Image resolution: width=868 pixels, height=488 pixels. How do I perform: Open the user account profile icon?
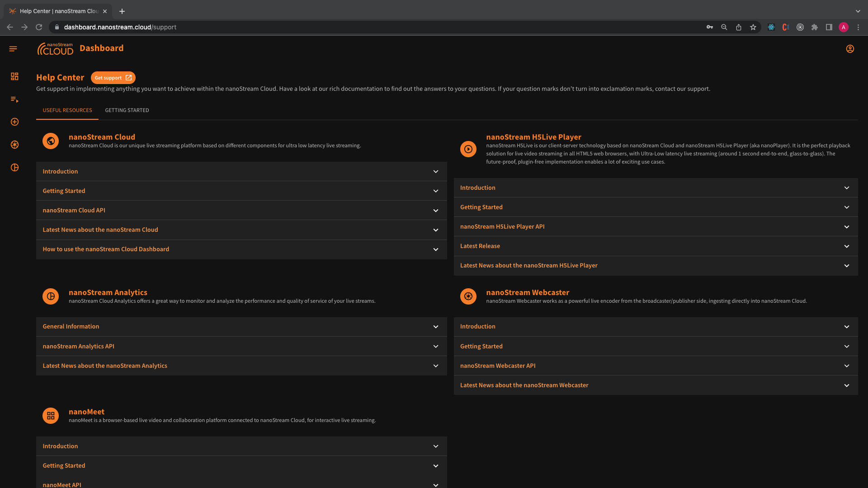[x=850, y=49]
